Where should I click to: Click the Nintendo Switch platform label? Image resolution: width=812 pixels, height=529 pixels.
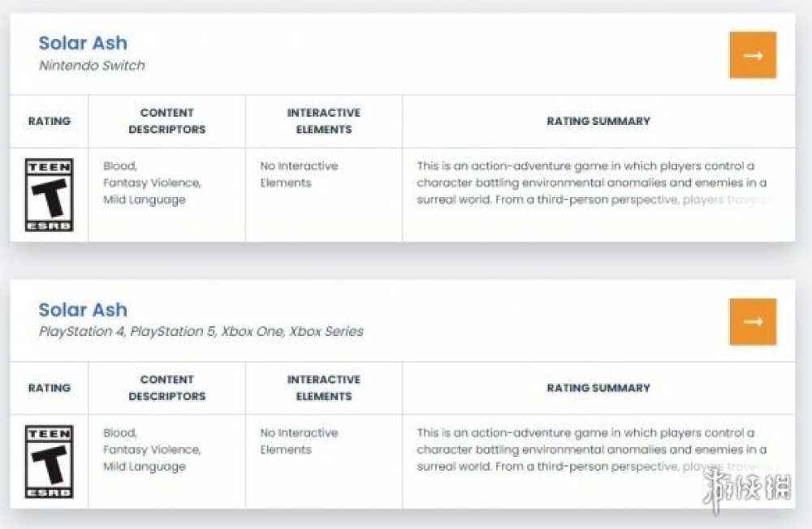(92, 66)
